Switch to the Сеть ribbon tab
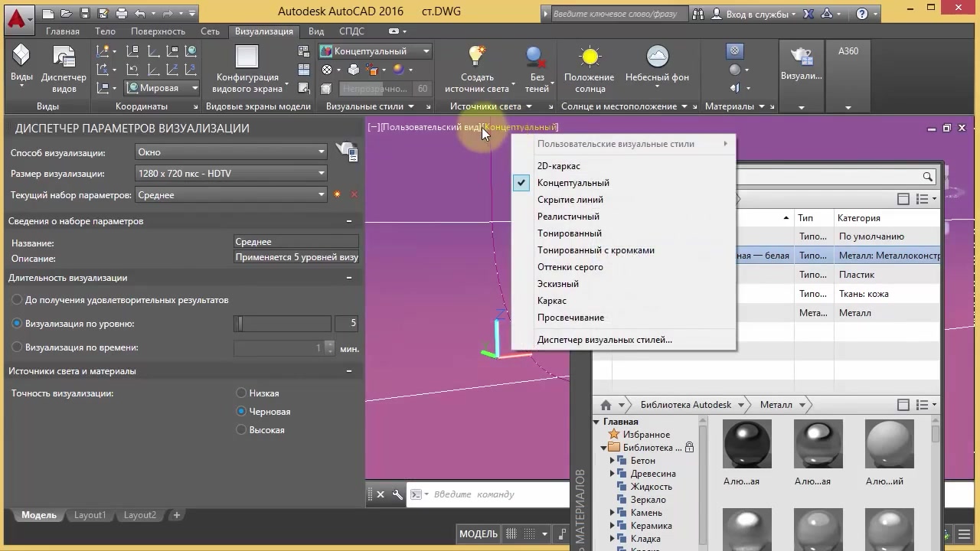The width and height of the screenshot is (980, 551). click(x=210, y=31)
